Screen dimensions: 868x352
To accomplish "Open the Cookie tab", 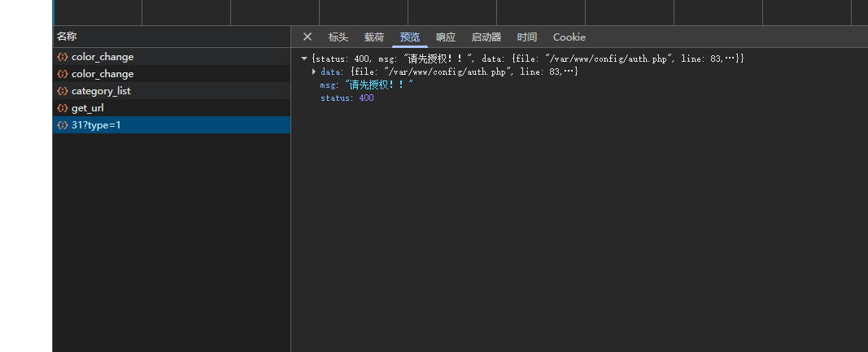I will (x=569, y=37).
